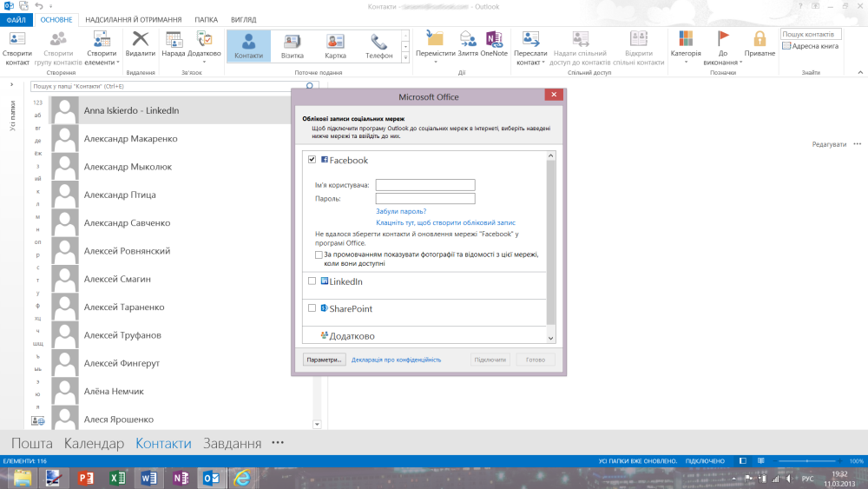
Task: Expand the folder pane chevron
Action: point(11,85)
